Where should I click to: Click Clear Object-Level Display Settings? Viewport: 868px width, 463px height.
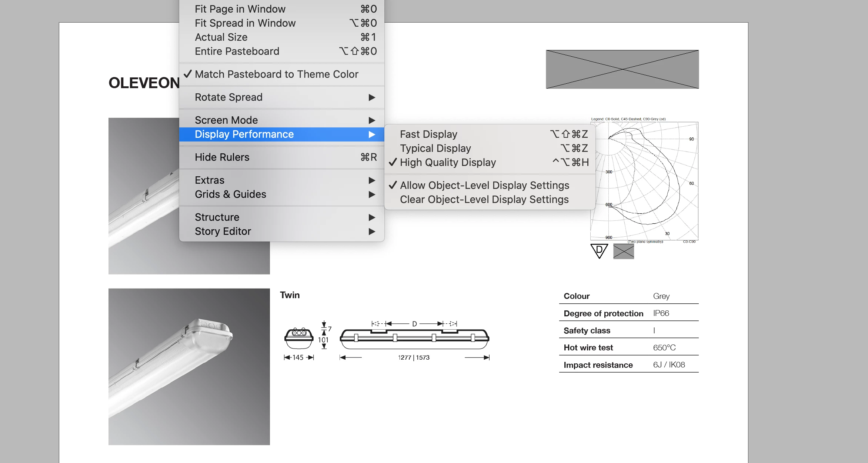(484, 199)
